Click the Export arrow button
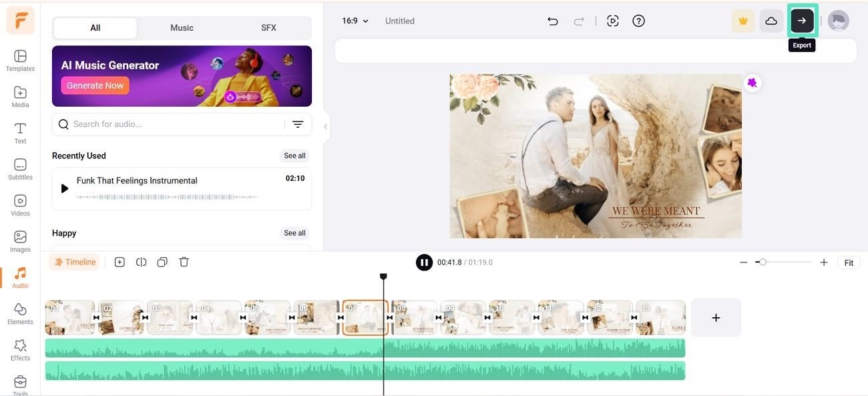 (802, 21)
